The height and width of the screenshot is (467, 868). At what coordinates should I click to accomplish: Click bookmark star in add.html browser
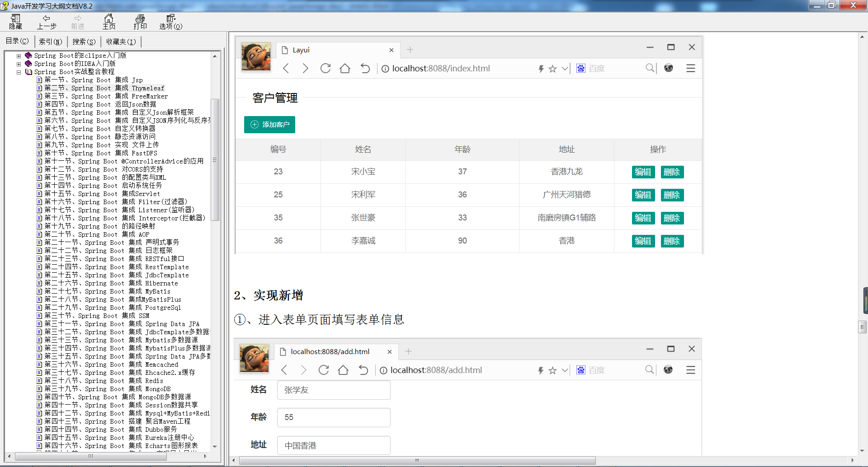pyautogui.click(x=552, y=370)
